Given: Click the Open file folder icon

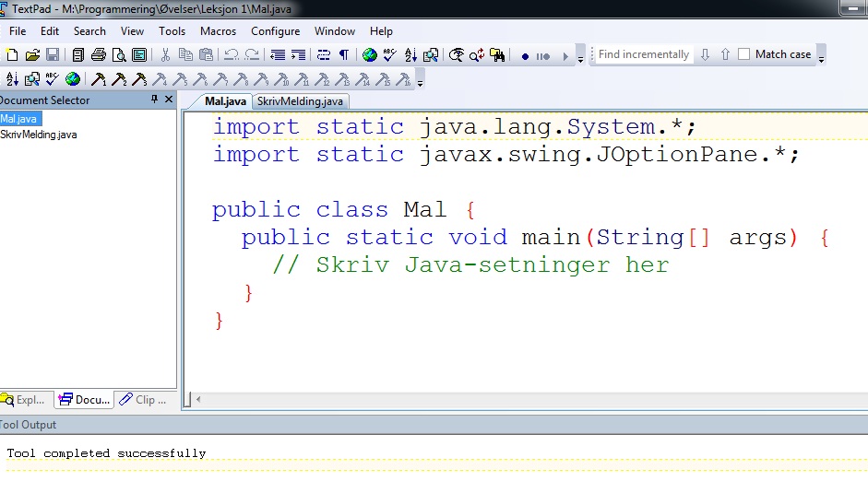Looking at the screenshot, I should pyautogui.click(x=32, y=55).
